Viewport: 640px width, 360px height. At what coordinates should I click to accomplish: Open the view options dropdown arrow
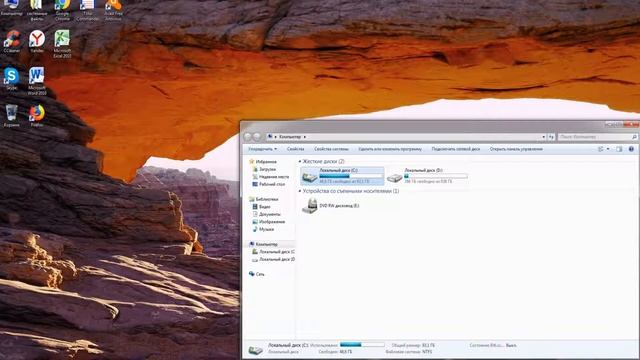coord(608,149)
